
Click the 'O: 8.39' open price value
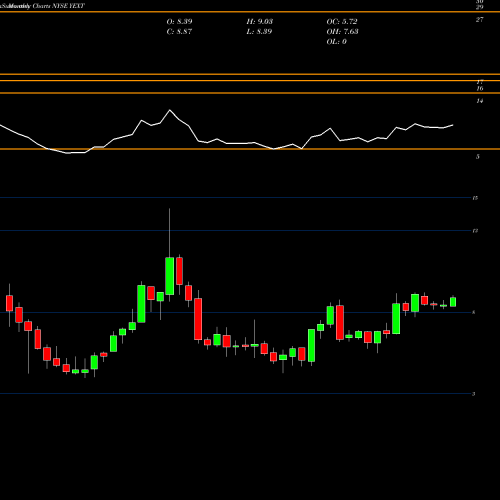[x=179, y=22]
